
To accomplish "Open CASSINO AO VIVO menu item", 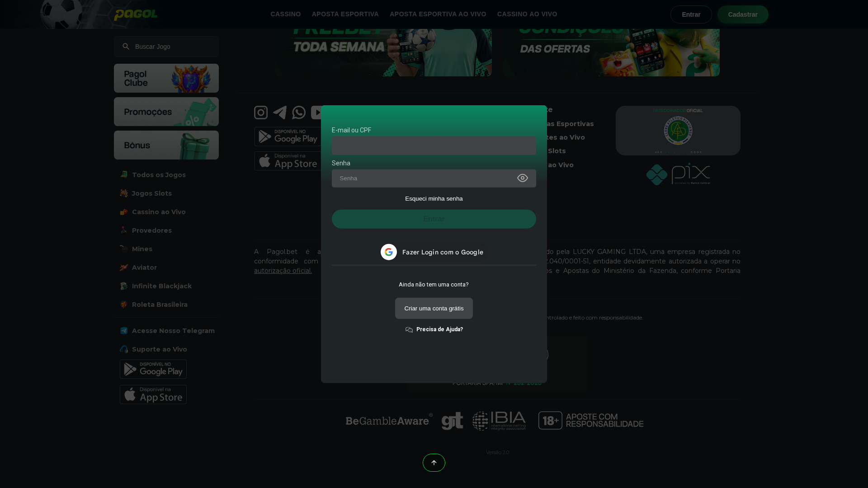I will coord(527,14).
